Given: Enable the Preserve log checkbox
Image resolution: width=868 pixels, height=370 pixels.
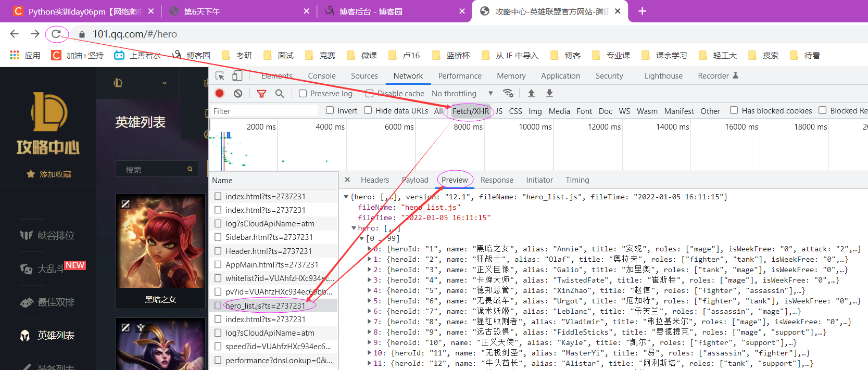Looking at the screenshot, I should click(x=303, y=94).
